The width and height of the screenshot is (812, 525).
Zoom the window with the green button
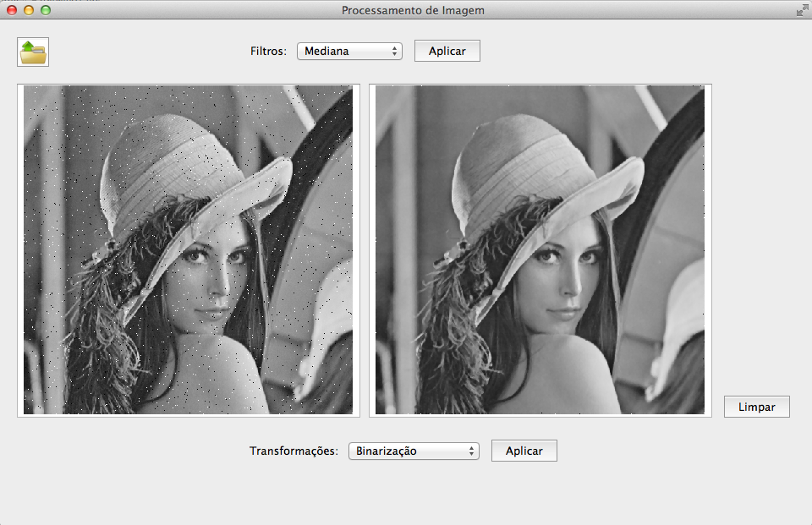pos(46,10)
